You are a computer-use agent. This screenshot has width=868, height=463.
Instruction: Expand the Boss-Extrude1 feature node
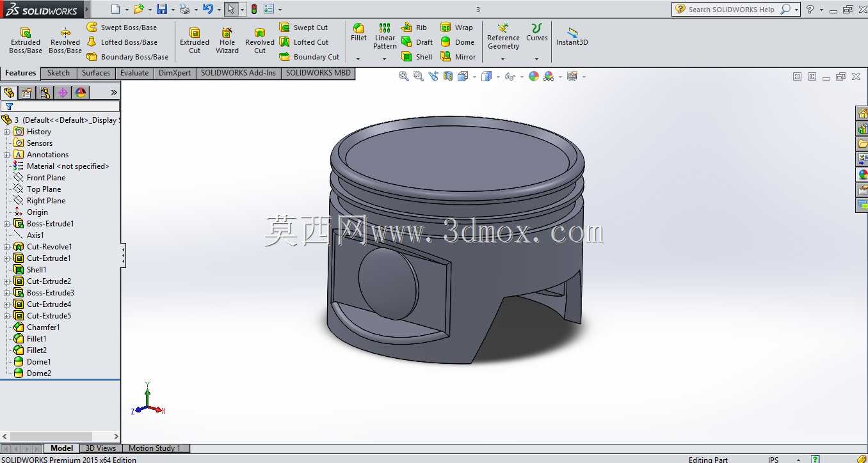tap(7, 224)
